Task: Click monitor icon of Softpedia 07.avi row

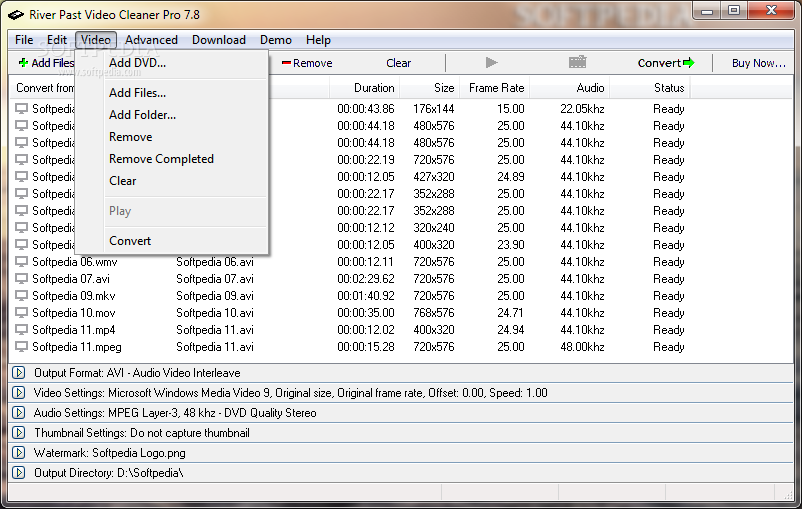Action: (21, 279)
